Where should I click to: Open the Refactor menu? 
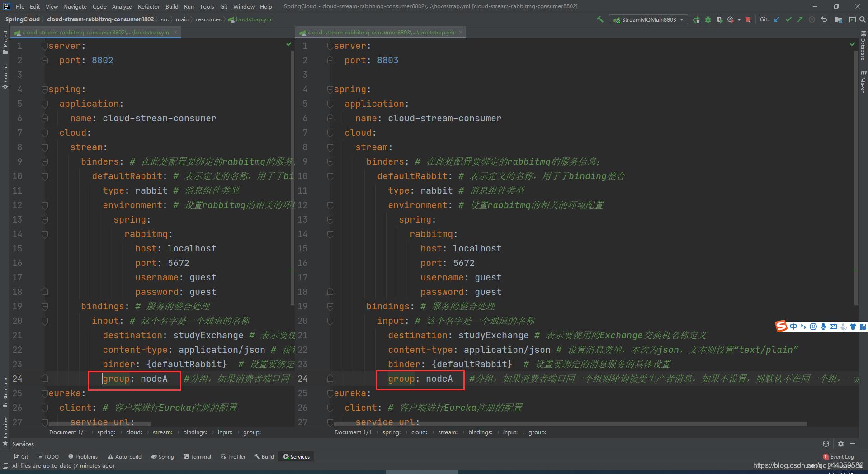pos(149,6)
